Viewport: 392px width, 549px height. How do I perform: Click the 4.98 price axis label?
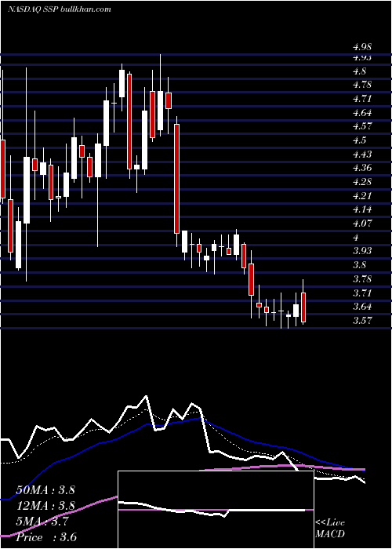362,47
